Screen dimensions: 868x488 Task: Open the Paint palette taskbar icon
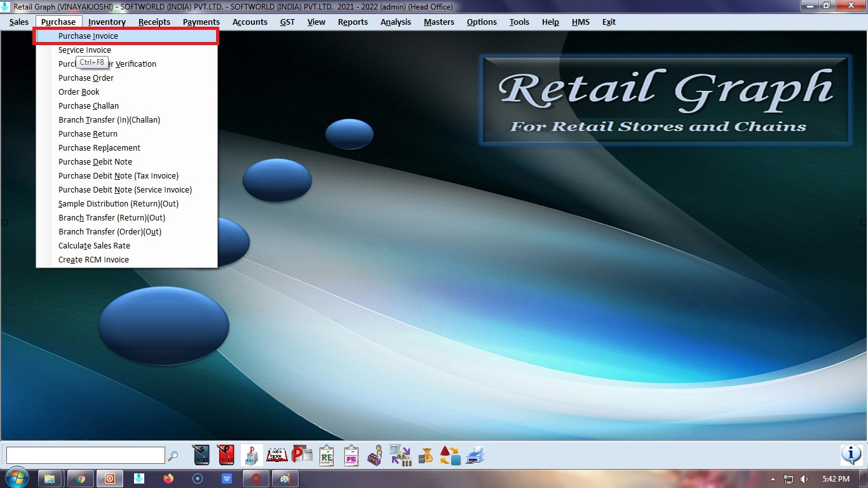point(285,478)
